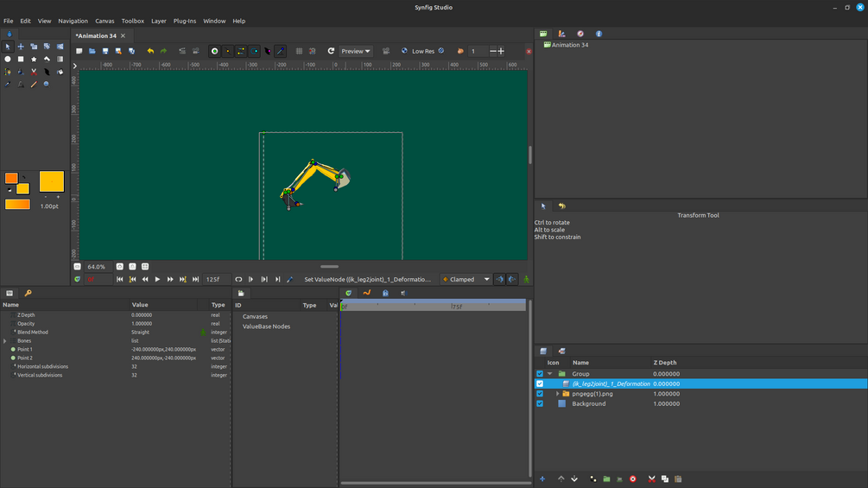Click the orange gradient swatch

point(17,205)
